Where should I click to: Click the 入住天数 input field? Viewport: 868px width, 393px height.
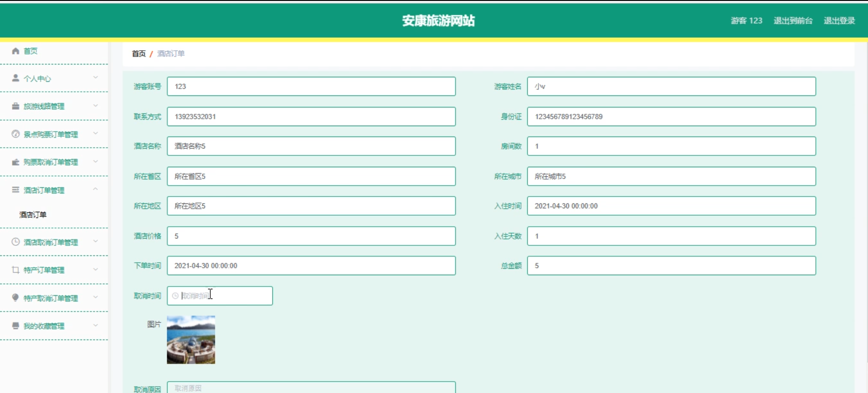[x=672, y=236]
